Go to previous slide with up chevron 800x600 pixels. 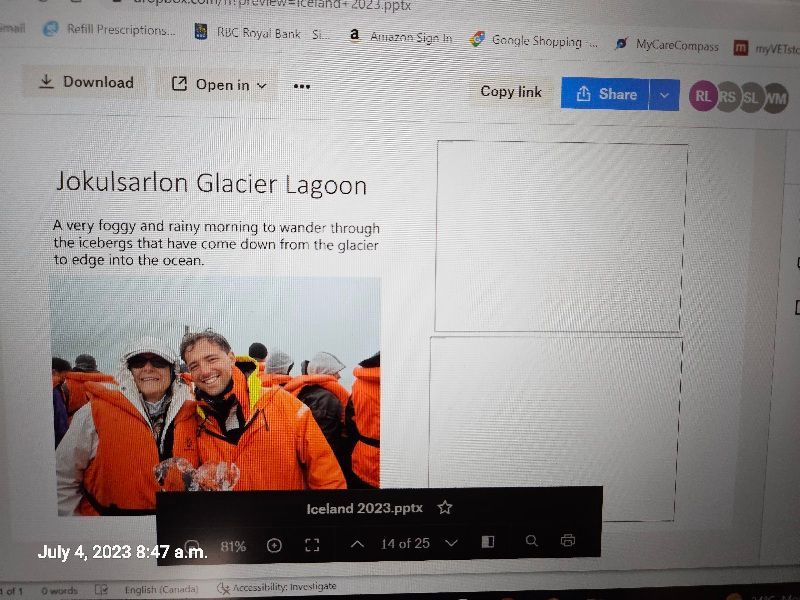[x=357, y=544]
